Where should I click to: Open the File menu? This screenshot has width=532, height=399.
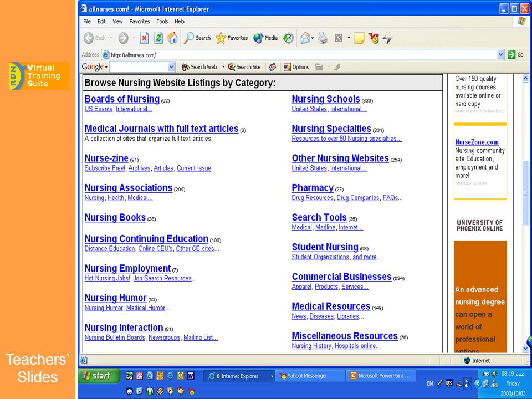pyautogui.click(x=87, y=22)
